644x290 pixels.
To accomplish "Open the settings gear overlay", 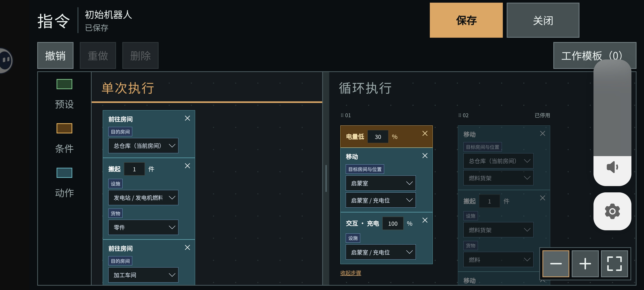I will click(x=612, y=211).
